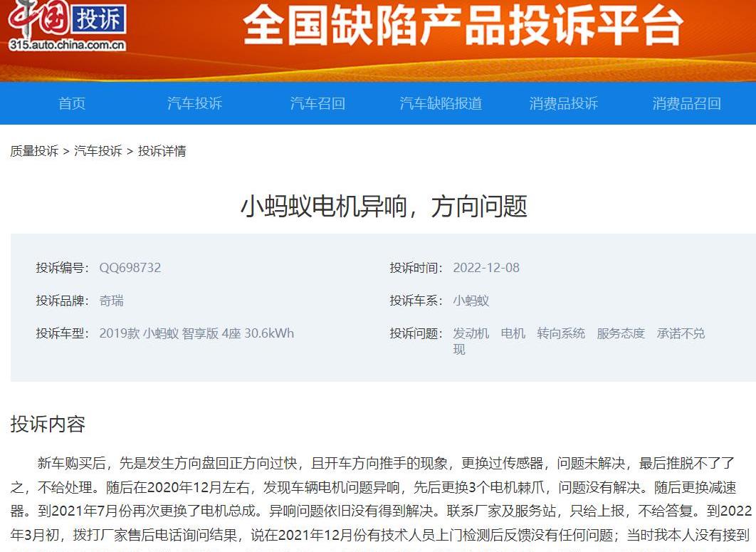
Task: Go to 汽车投诉 in the navigation bar
Action: pos(195,103)
